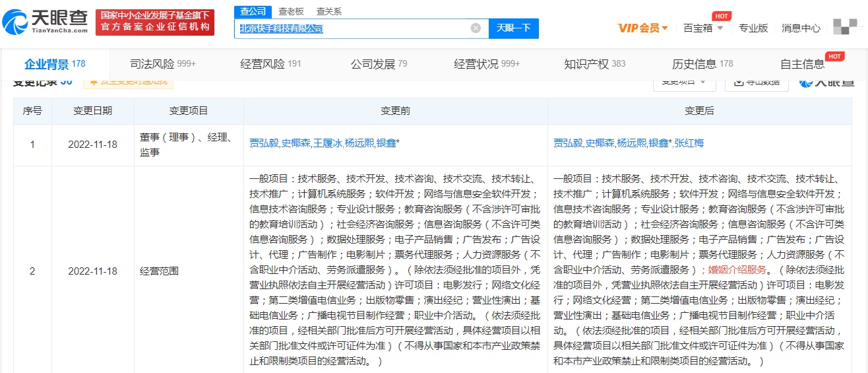868x373 pixels.
Task: Click the 序号 column header
Action: tap(32, 111)
